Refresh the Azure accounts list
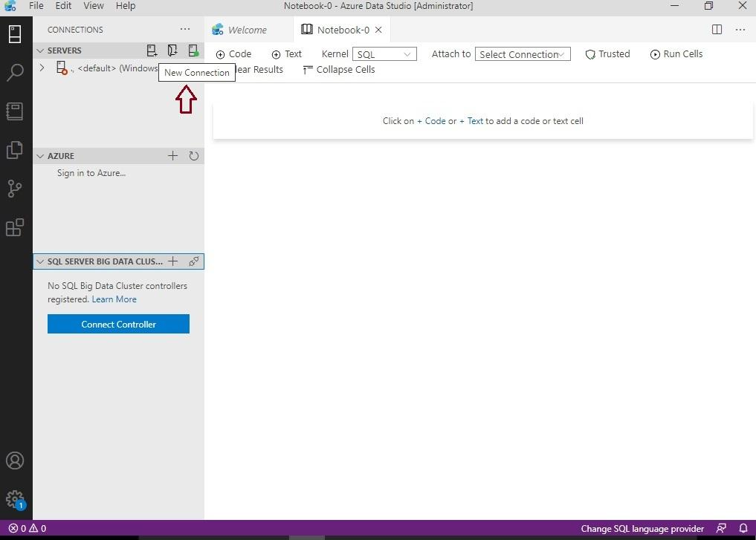This screenshot has height=540, width=756. 194,155
